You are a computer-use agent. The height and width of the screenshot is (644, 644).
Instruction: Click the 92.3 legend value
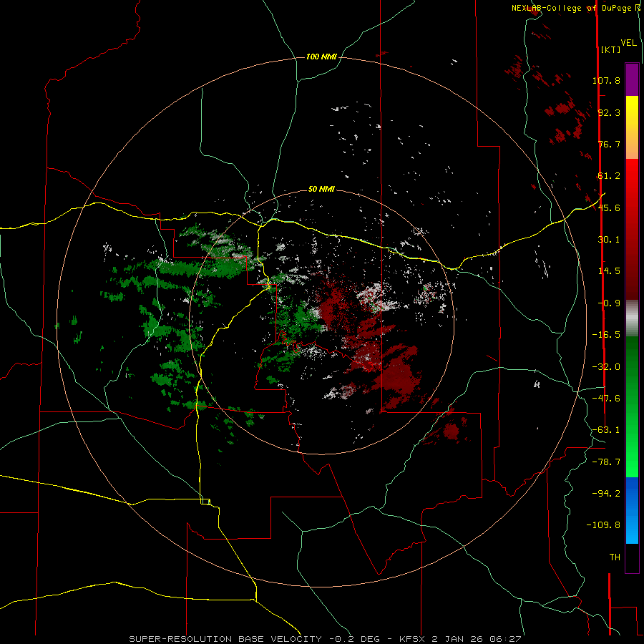[x=609, y=112]
